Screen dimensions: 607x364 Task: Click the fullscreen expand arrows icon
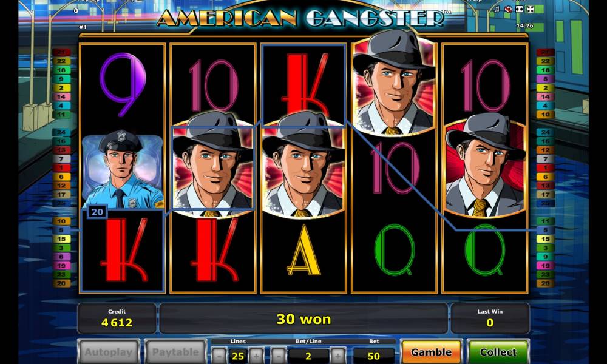(531, 9)
